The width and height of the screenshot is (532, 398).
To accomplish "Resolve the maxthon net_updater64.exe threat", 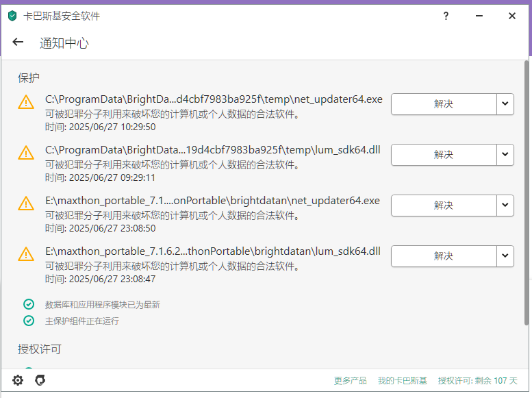I will [444, 206].
